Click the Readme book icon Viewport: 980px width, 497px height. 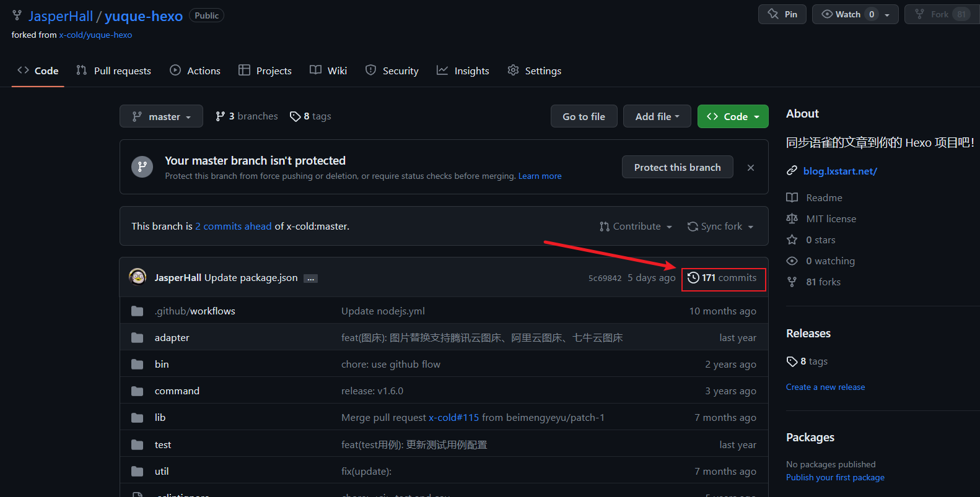tap(792, 197)
